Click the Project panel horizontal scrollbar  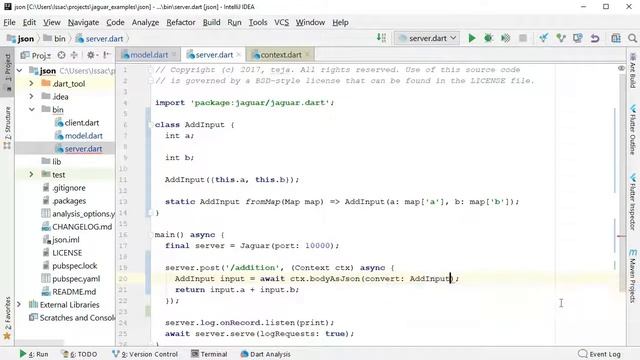40,343
